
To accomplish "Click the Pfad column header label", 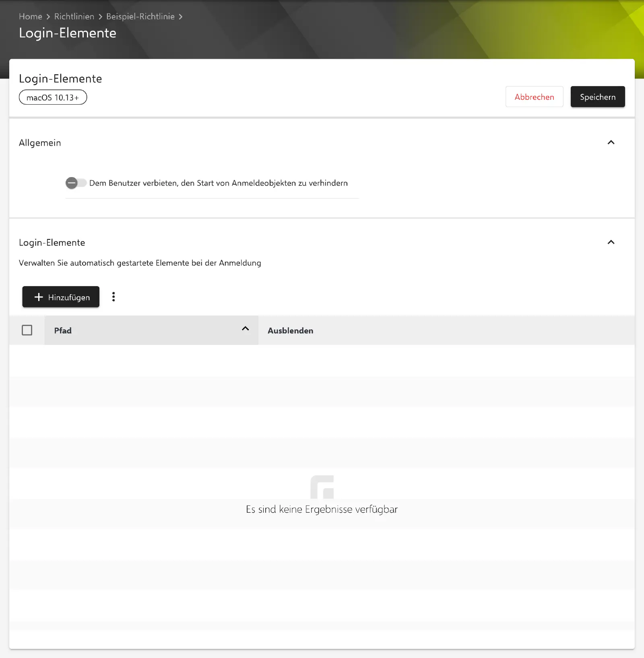I will [63, 331].
